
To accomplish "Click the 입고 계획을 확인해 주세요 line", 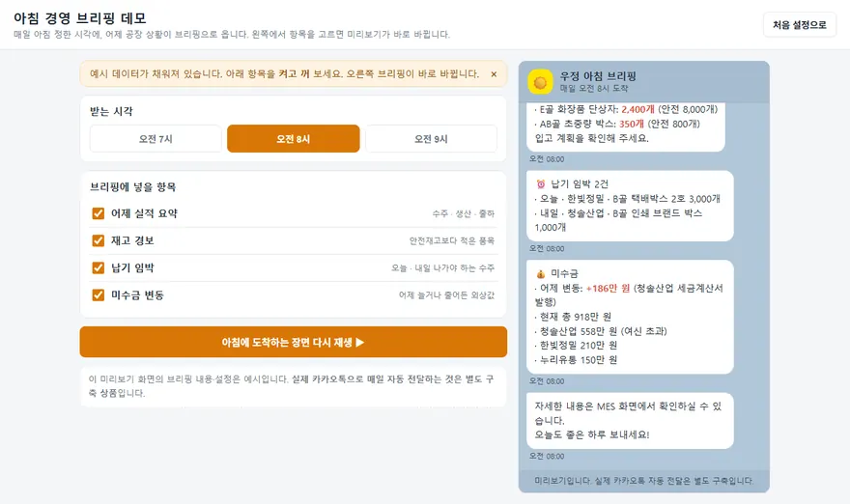I will (591, 138).
